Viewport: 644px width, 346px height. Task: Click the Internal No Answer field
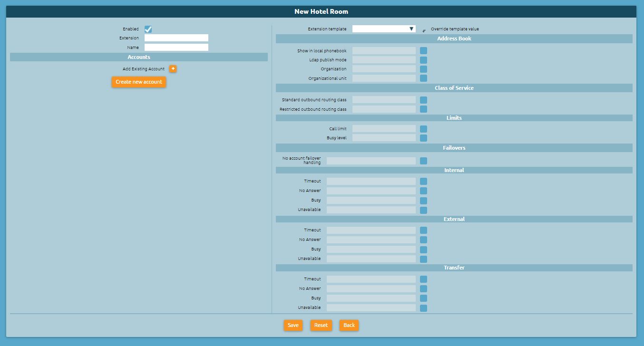(371, 191)
